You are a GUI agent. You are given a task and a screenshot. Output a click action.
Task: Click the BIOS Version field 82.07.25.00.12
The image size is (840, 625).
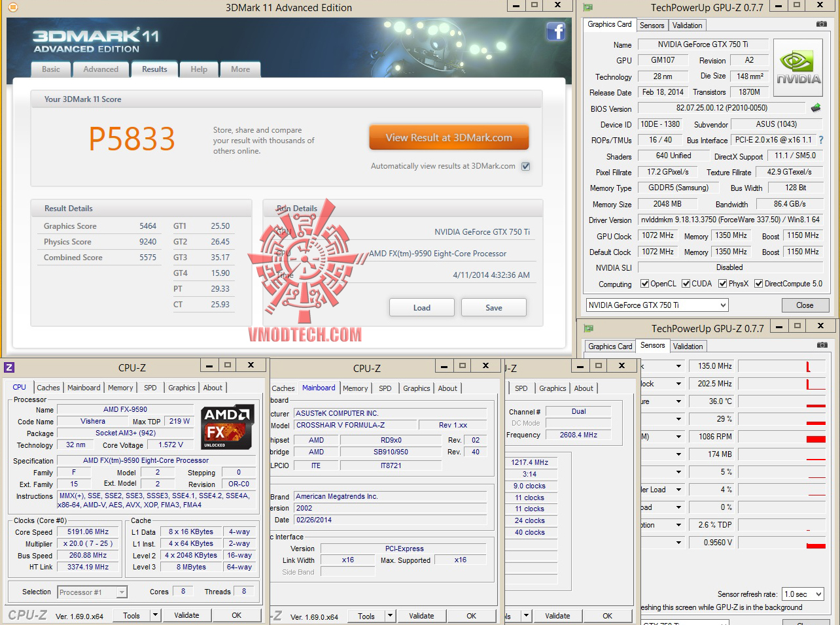point(722,108)
